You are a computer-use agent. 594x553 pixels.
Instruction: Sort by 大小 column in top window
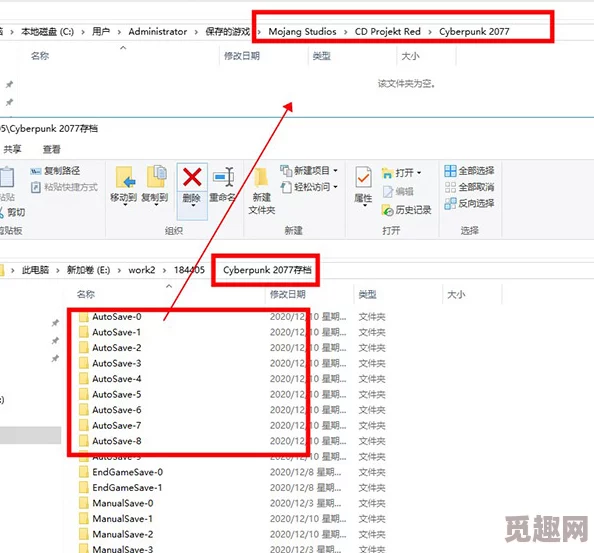[x=410, y=56]
